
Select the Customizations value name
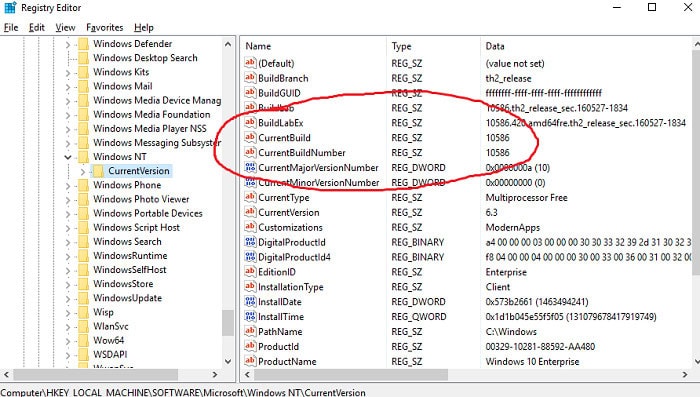tap(290, 227)
